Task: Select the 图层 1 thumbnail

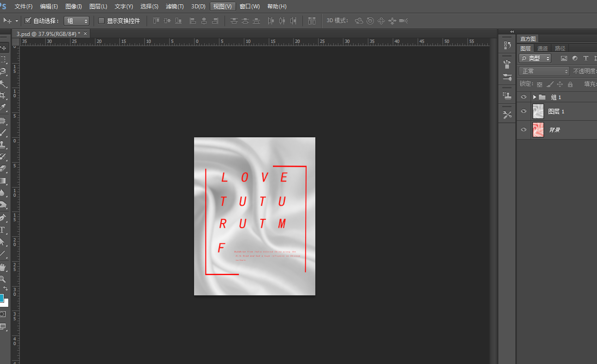Action: point(538,112)
